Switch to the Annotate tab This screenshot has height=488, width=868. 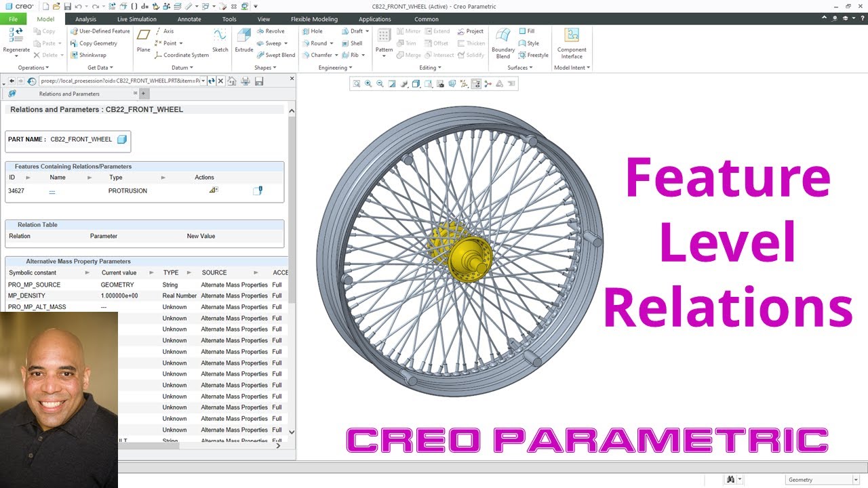189,19
